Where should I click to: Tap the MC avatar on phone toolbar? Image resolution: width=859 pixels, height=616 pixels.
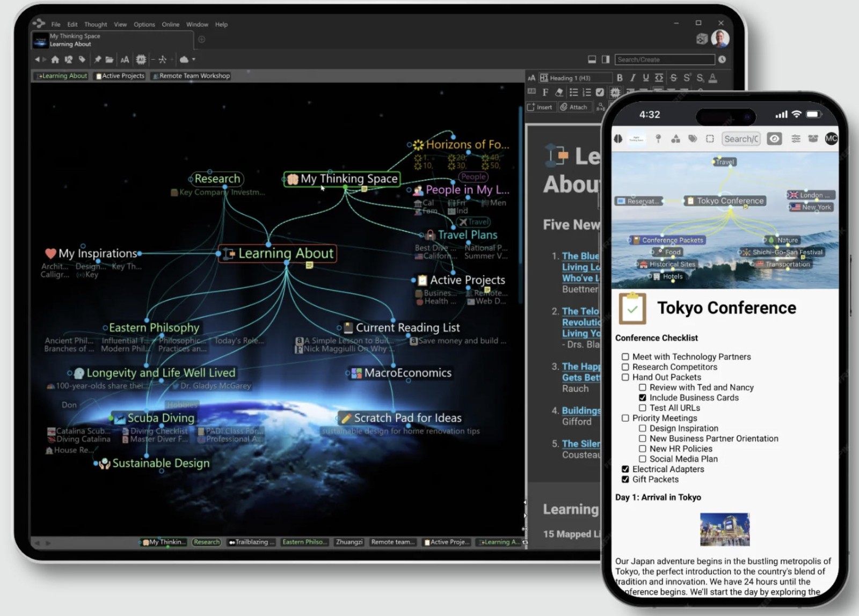tap(831, 138)
